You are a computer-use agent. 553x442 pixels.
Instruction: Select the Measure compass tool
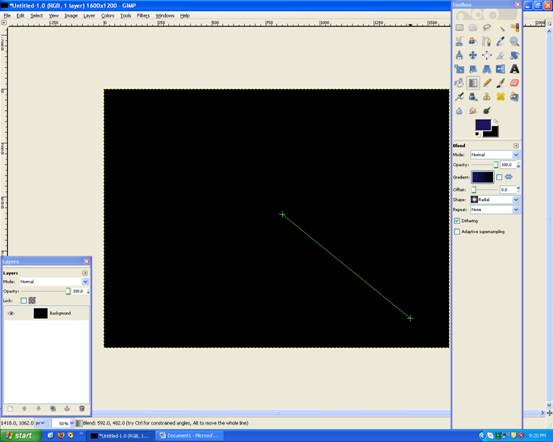tap(459, 55)
